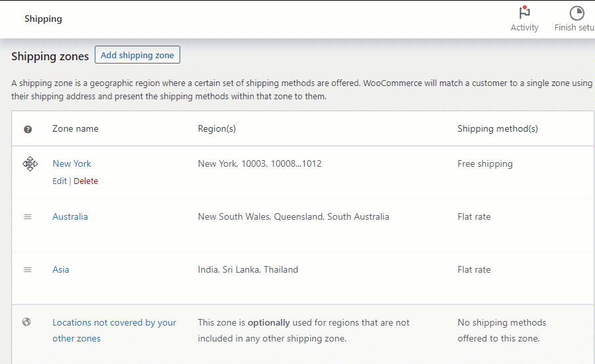The image size is (595, 364).
Task: Click New South Wales, Queensland regions text
Action: pyautogui.click(x=294, y=216)
